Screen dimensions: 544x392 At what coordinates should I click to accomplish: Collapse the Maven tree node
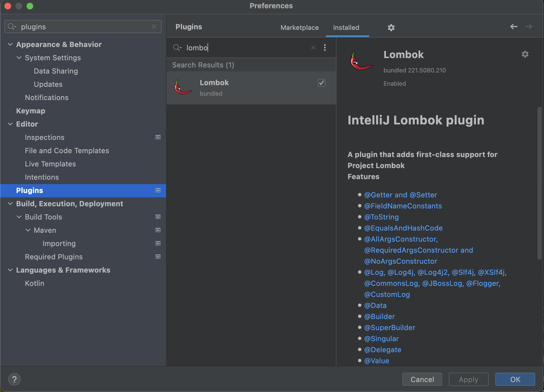point(28,230)
